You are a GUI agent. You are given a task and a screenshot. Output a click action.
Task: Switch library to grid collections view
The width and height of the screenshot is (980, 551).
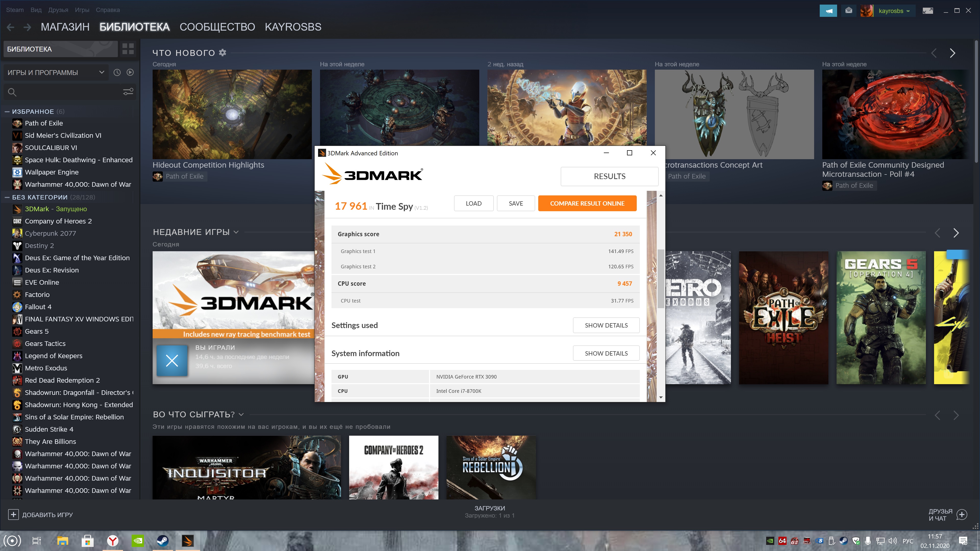tap(128, 49)
